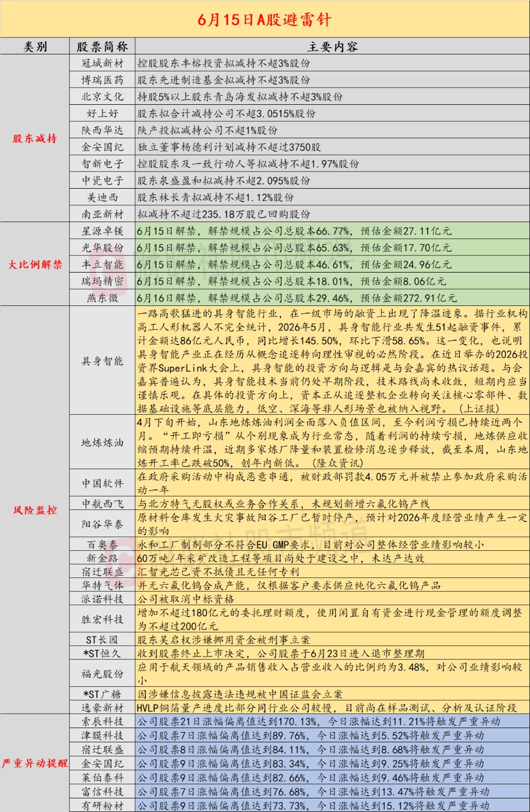Click the 地炼炼油 topic cell

tap(102, 443)
